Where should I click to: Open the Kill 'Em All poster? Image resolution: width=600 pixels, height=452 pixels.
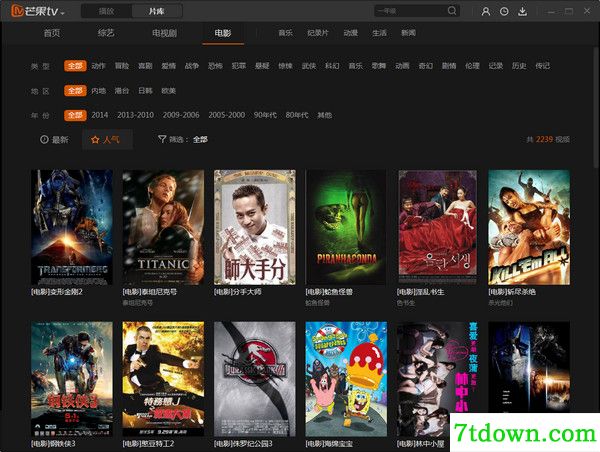tap(529, 227)
